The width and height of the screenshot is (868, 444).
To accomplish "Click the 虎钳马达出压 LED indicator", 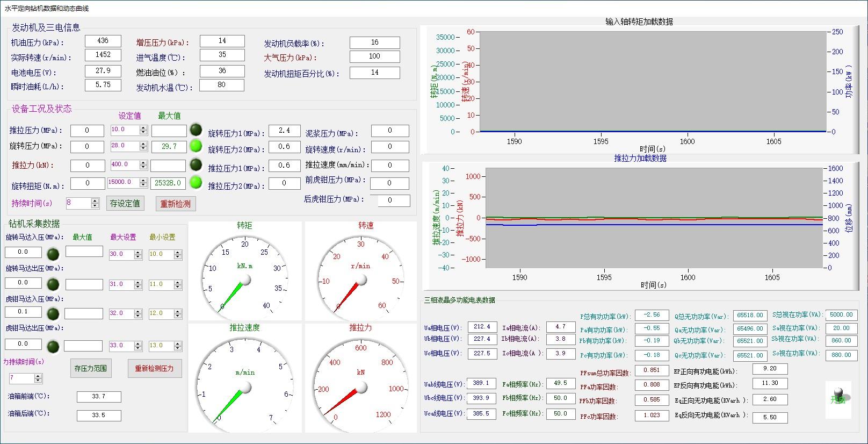I will pos(53,346).
